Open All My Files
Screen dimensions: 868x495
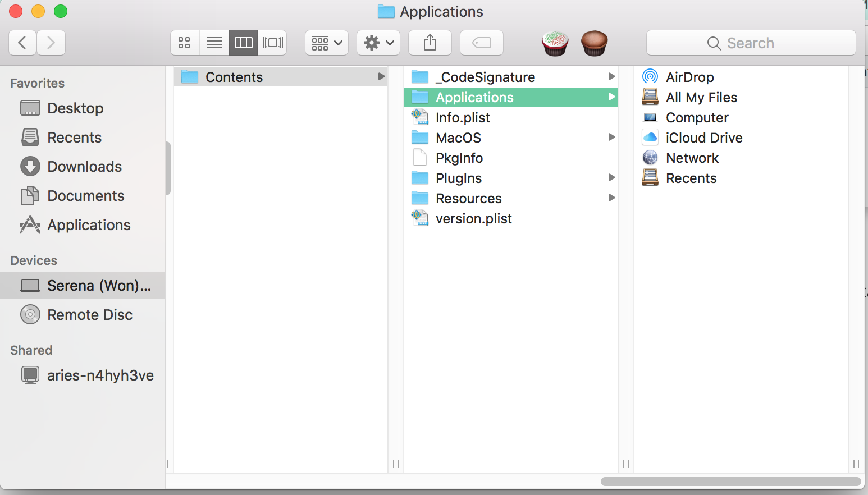pyautogui.click(x=741, y=97)
